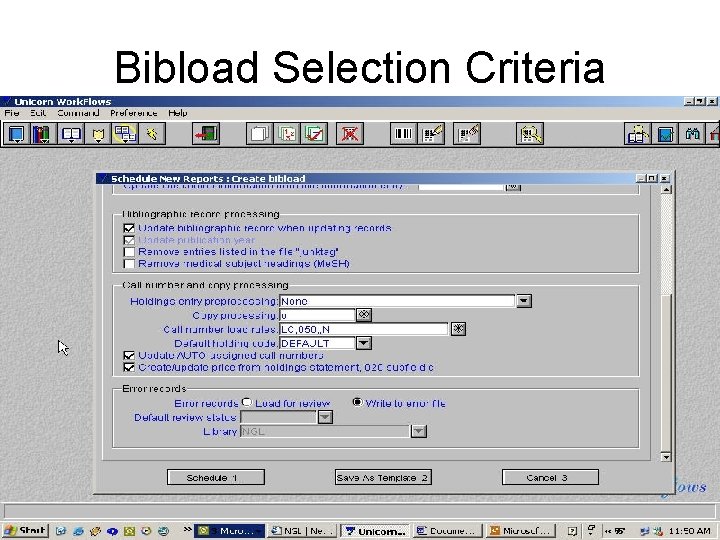Open the Edit menu

[38, 113]
